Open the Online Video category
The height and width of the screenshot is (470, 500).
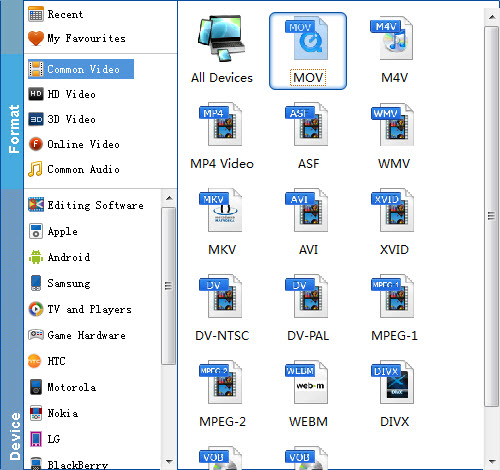[x=74, y=144]
